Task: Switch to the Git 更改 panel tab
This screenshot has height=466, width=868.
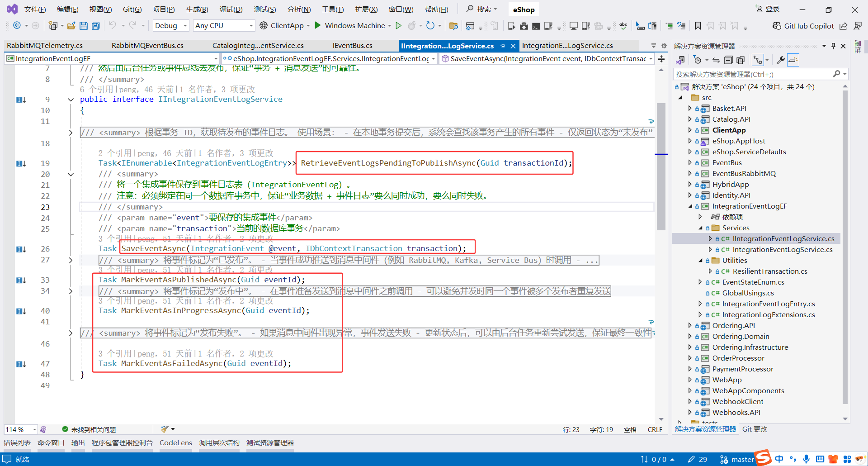Action: pyautogui.click(x=755, y=429)
